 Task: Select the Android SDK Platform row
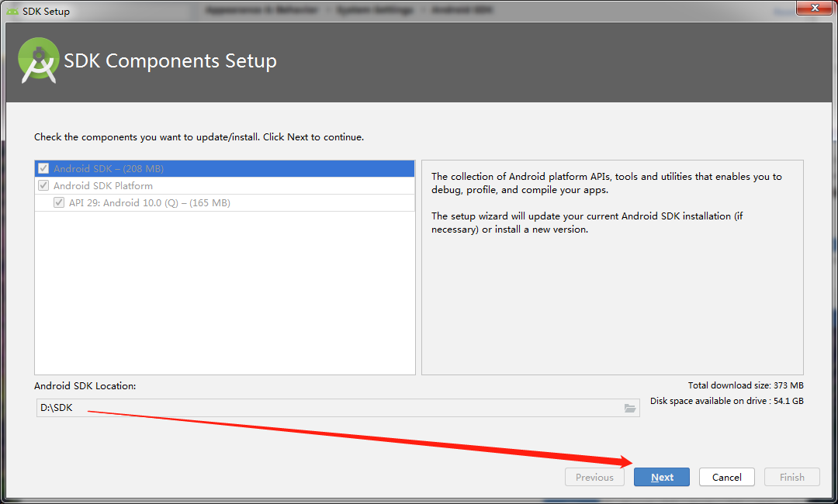click(224, 186)
